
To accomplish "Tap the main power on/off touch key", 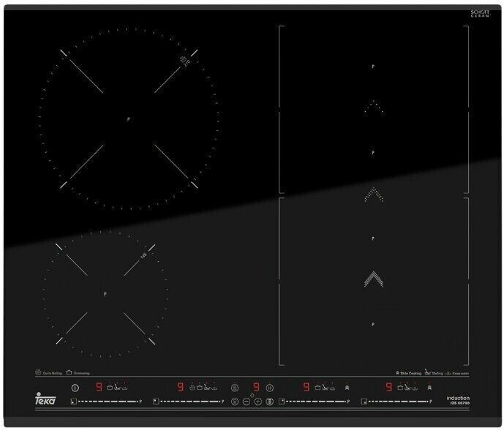I will (75, 388).
